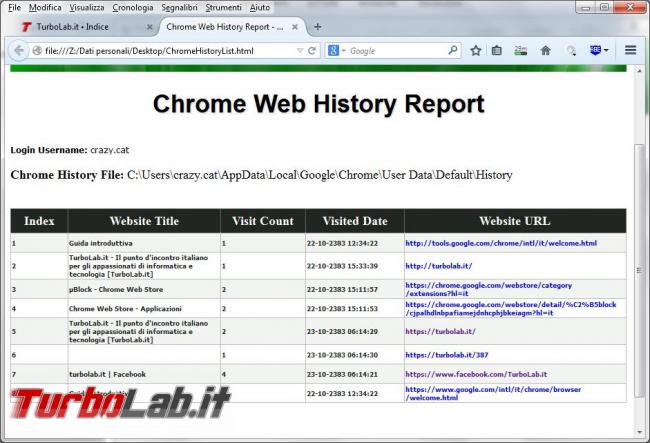Open the Strumenti menu
Image resolution: width=650 pixels, height=443 pixels.
pyautogui.click(x=223, y=7)
